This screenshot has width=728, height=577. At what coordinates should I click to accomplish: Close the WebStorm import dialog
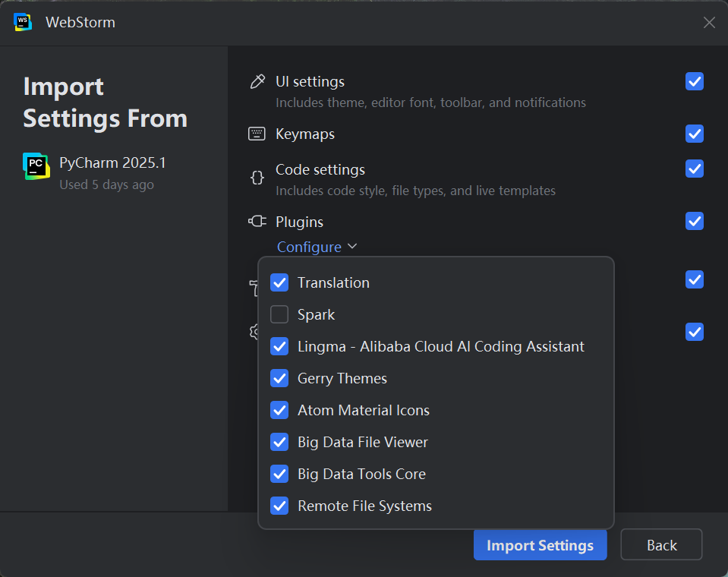pyautogui.click(x=709, y=22)
